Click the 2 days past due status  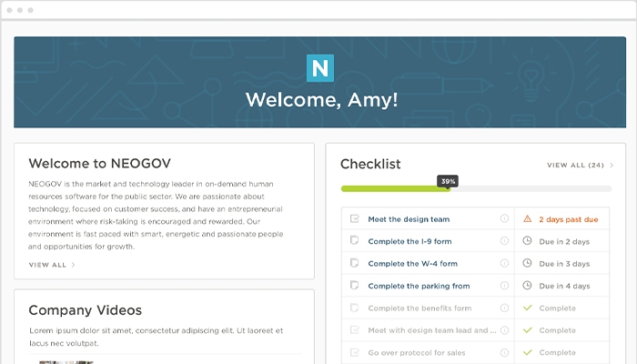click(569, 219)
